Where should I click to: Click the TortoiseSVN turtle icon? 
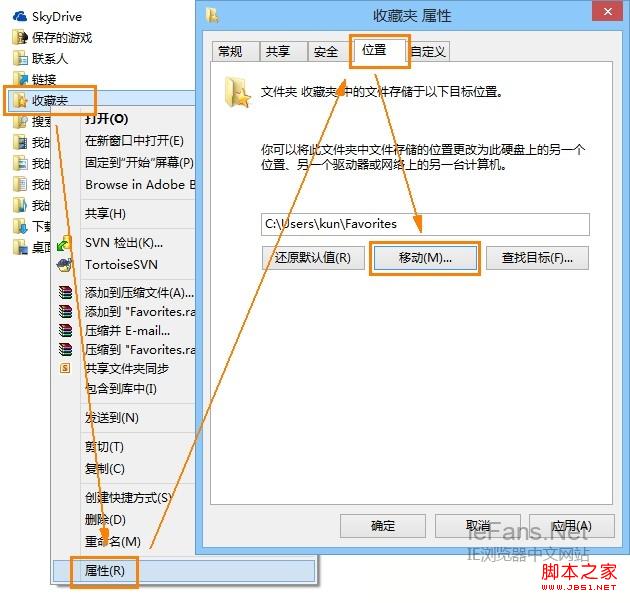(x=64, y=265)
